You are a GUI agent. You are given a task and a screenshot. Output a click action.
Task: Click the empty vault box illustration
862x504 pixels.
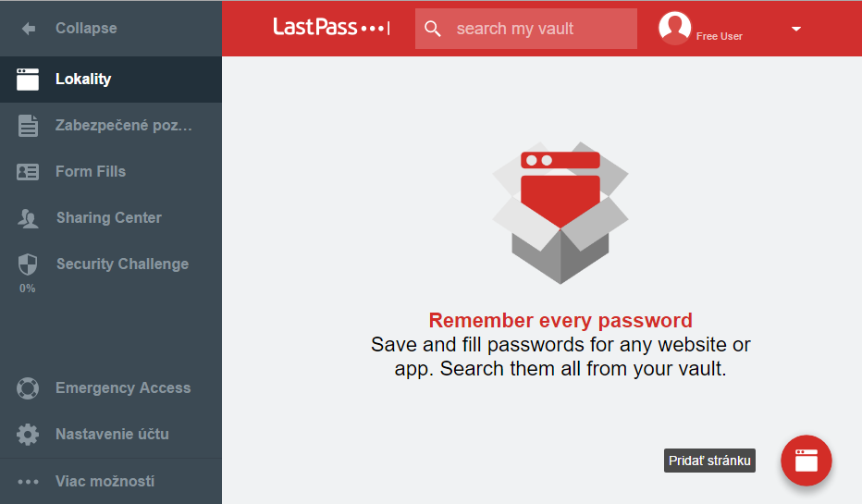click(x=560, y=213)
